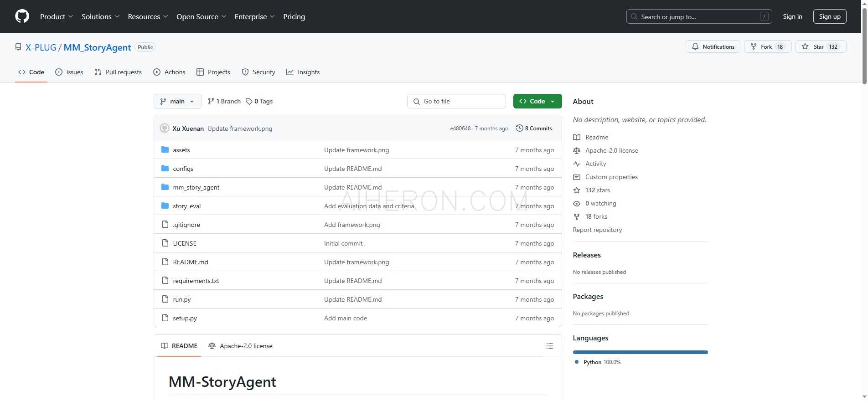The width and height of the screenshot is (868, 401).
Task: Open the README.md file
Action: (191, 262)
